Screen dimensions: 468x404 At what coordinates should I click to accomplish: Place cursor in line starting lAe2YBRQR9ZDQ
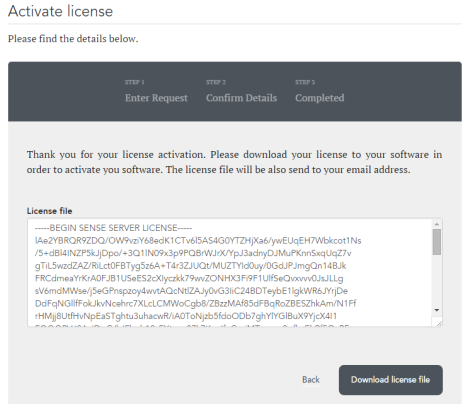pyautogui.click(x=198, y=241)
